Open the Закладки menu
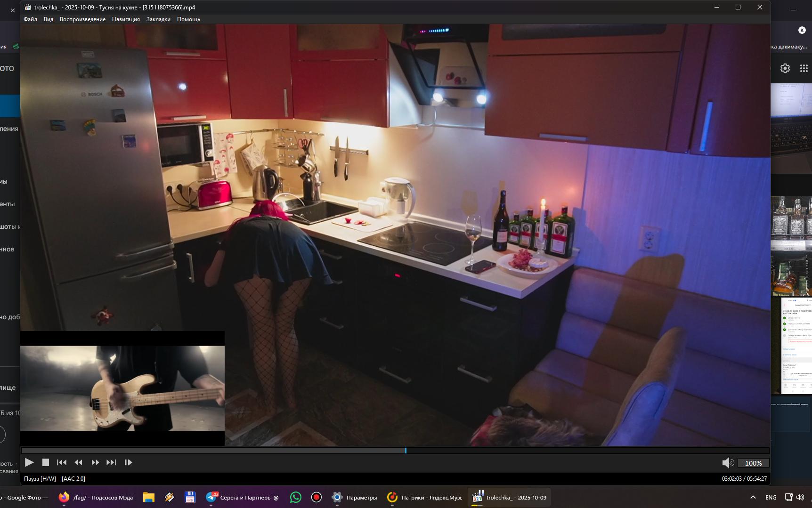 [x=158, y=19]
